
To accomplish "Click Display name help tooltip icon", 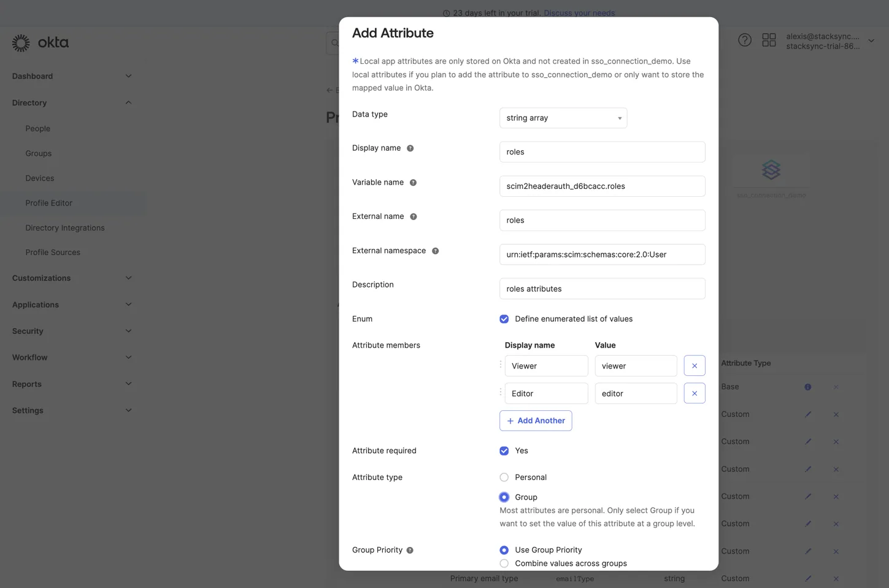I will tap(410, 148).
